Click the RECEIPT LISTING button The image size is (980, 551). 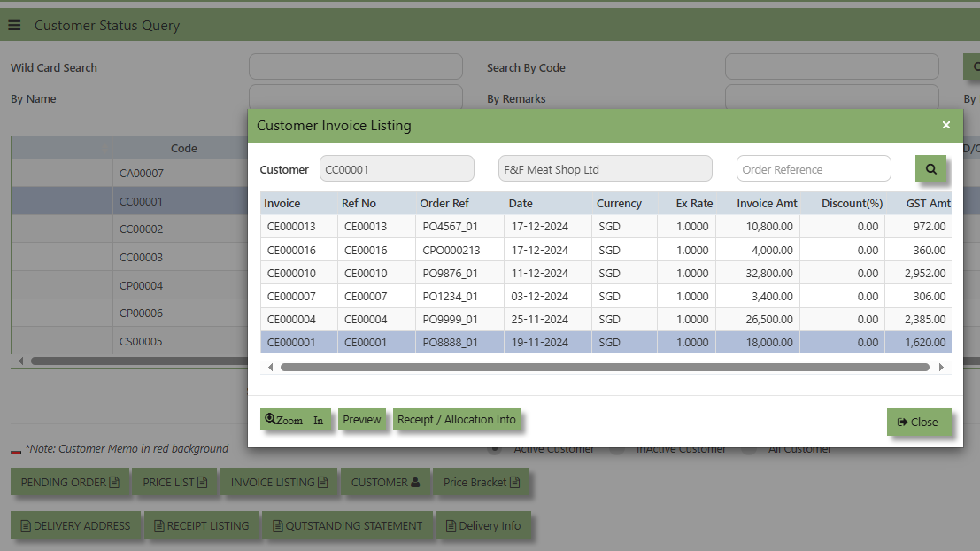click(x=201, y=525)
